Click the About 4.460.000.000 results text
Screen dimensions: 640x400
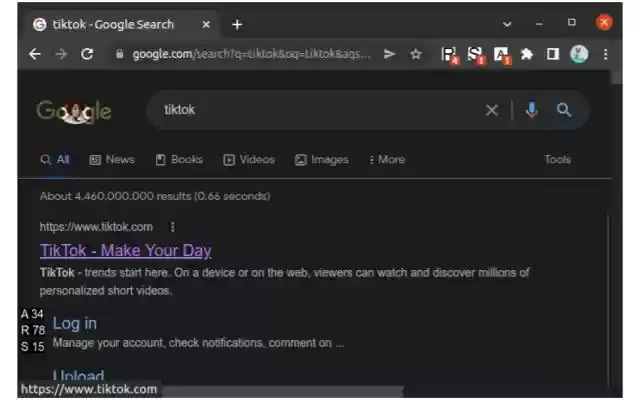coord(155,196)
